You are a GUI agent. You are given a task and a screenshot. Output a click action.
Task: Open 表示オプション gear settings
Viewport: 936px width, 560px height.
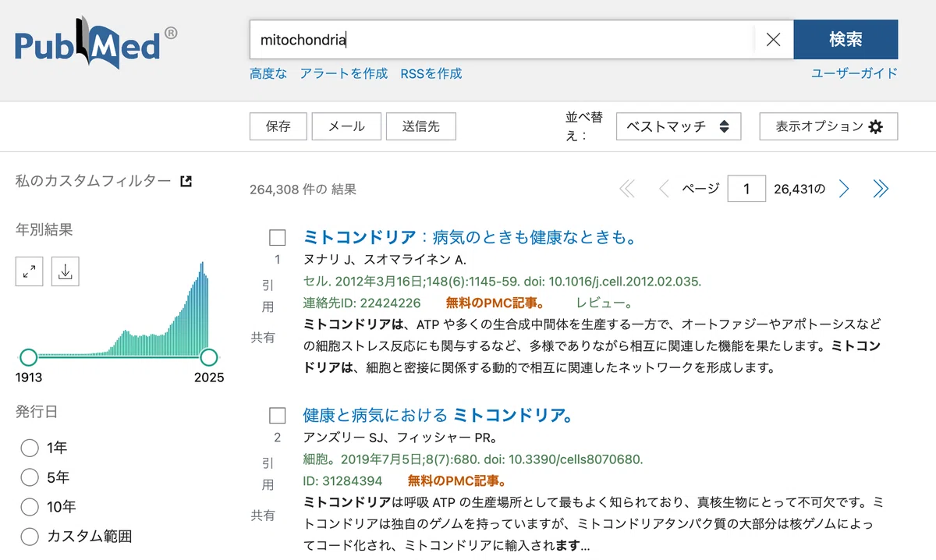(828, 126)
